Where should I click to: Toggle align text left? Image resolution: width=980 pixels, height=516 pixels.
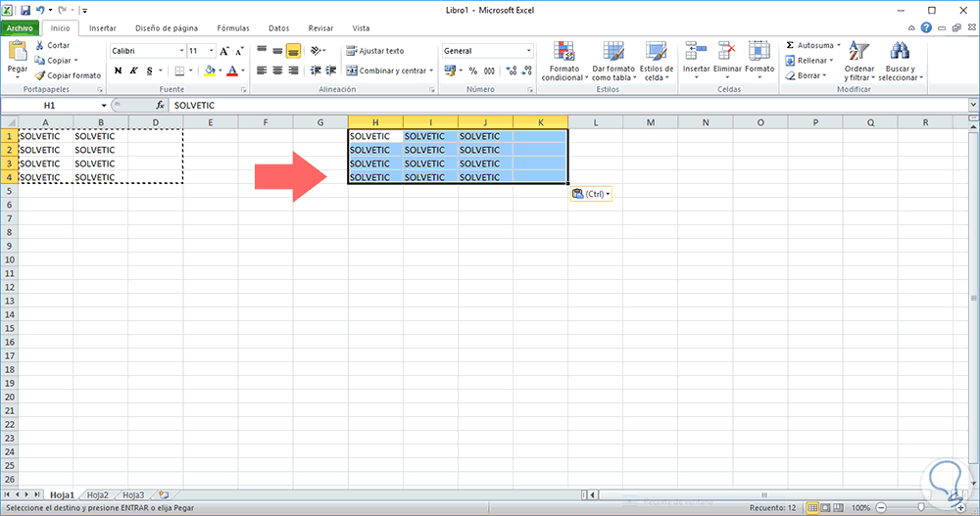262,70
